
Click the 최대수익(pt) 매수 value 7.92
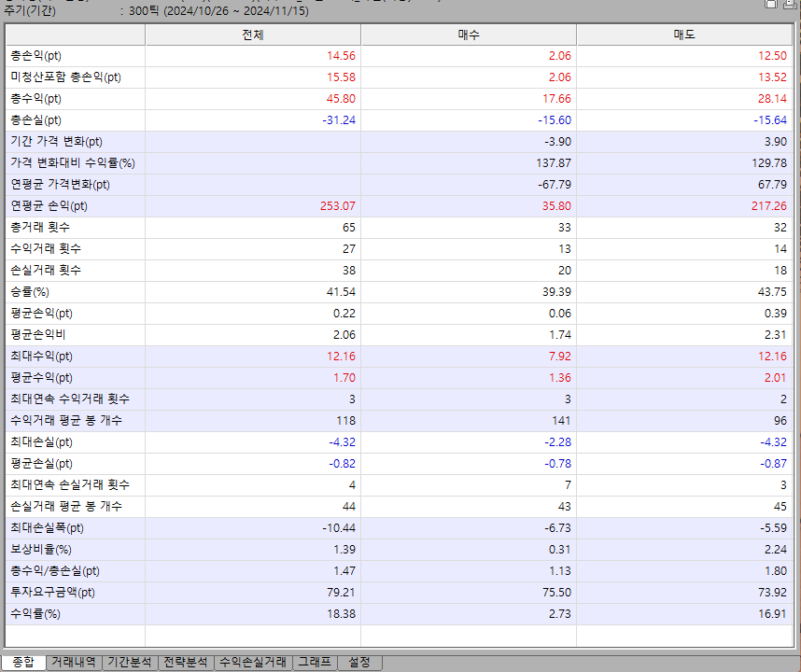coord(558,357)
